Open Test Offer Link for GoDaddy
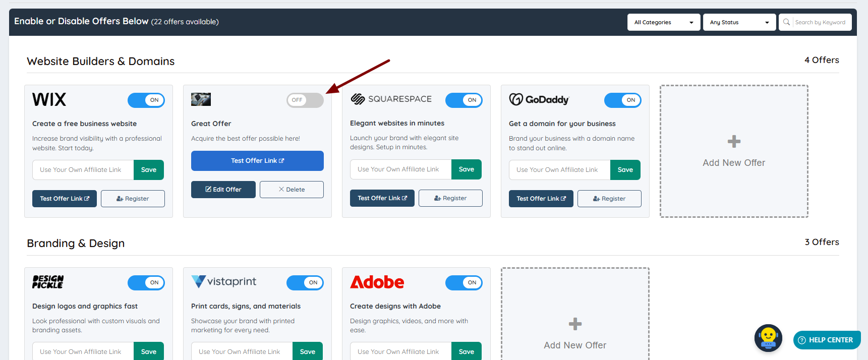This screenshot has width=868, height=360. pos(541,199)
